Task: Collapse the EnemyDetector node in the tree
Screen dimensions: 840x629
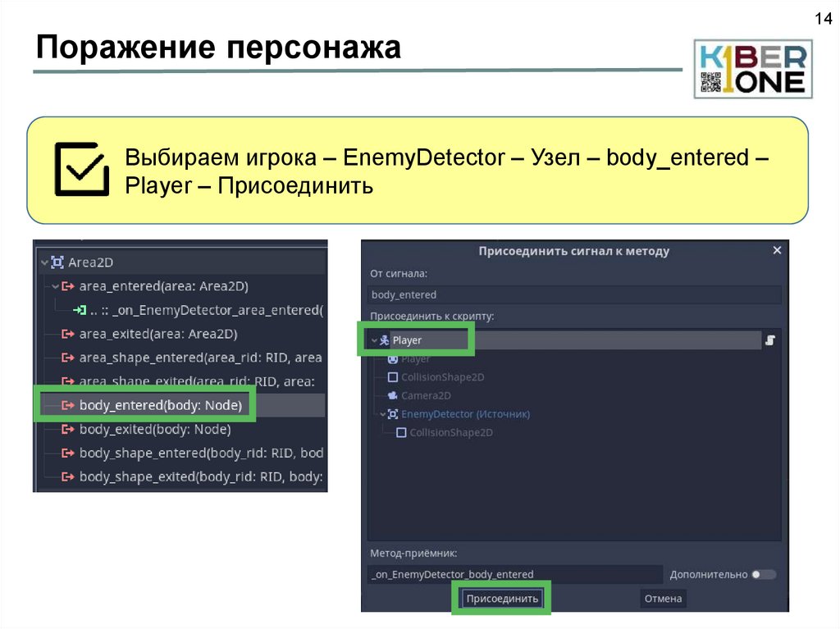Action: [381, 414]
